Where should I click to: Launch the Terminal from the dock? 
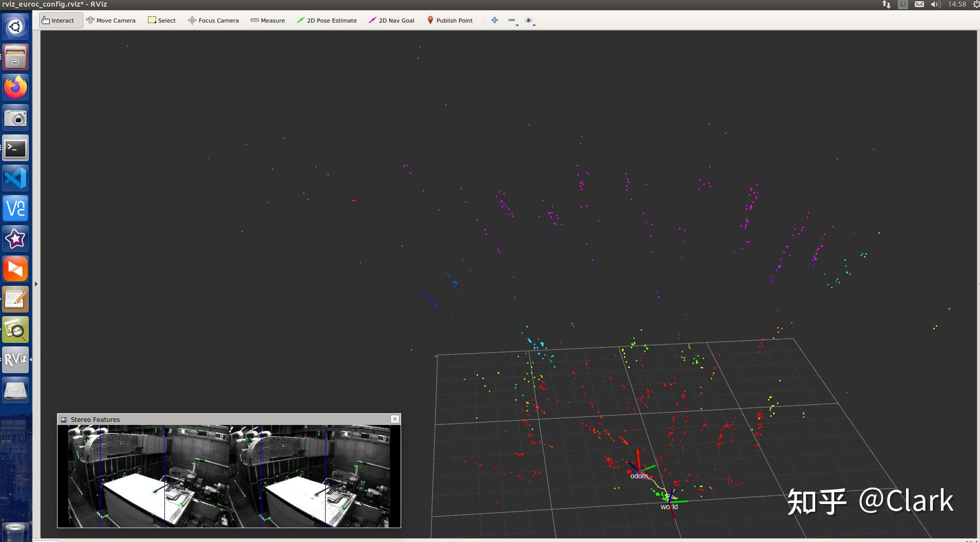point(15,148)
